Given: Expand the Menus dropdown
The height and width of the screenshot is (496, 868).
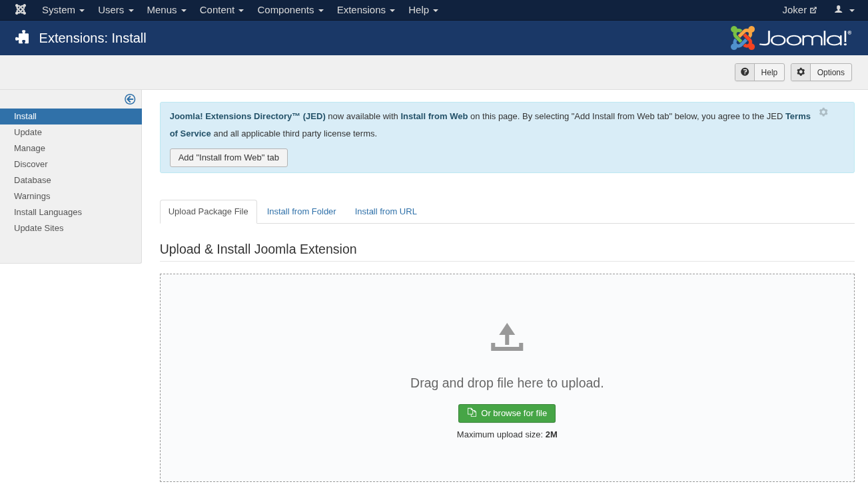Looking at the screenshot, I should [x=167, y=10].
